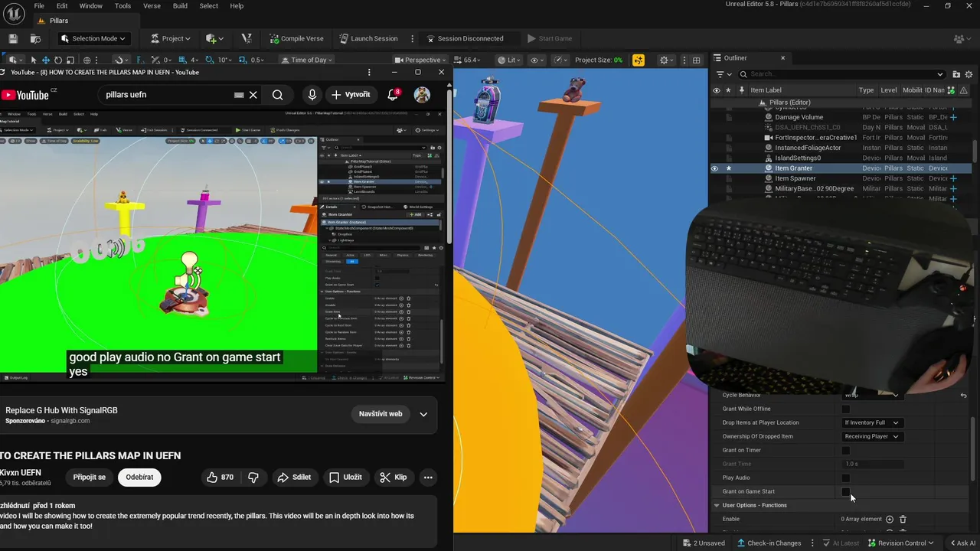
Task: Open the Perspective viewport dropdown
Action: pos(422,60)
